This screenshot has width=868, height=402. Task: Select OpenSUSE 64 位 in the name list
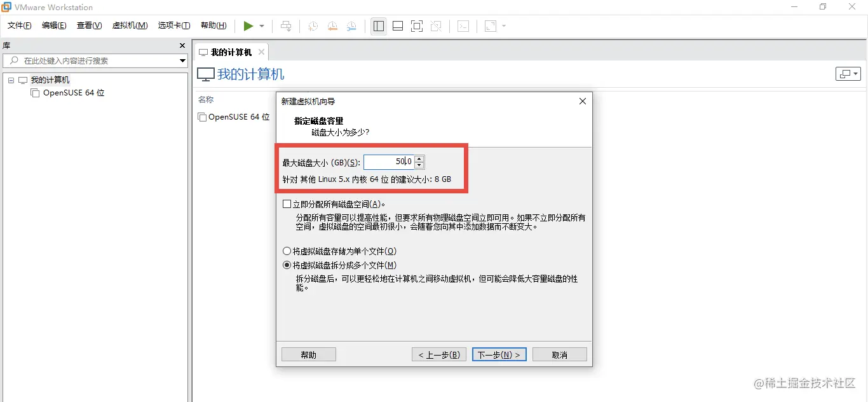click(239, 117)
